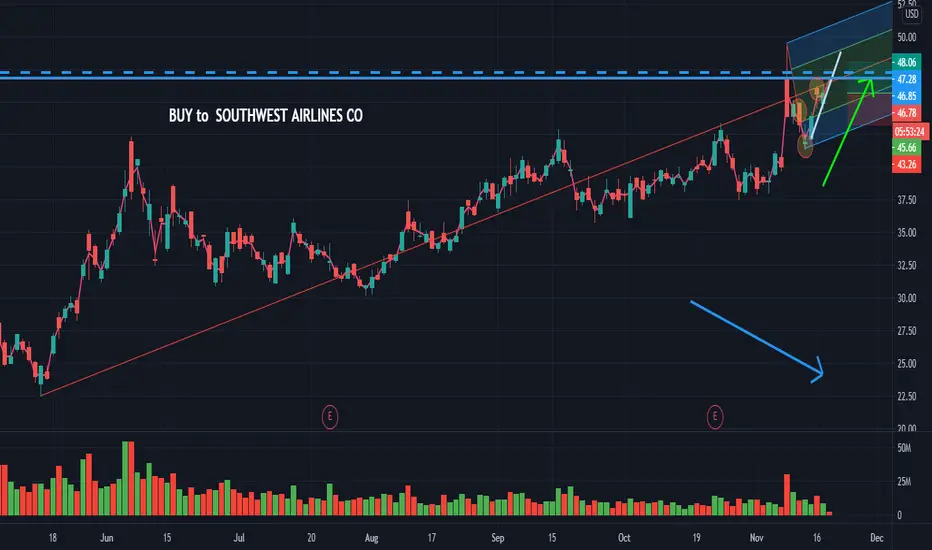This screenshot has width=932, height=550.
Task: Click the 50.00 price axis value
Action: pos(906,37)
